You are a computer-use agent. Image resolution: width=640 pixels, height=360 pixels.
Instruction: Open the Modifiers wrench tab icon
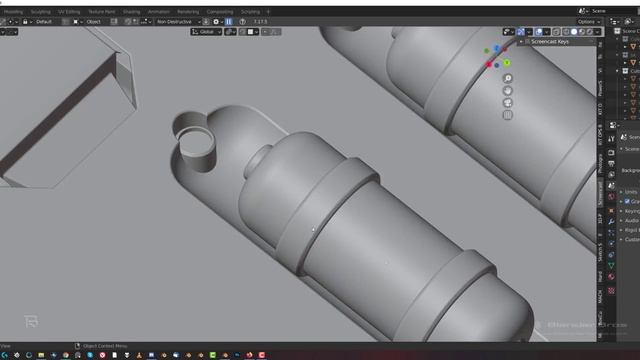coord(611,222)
